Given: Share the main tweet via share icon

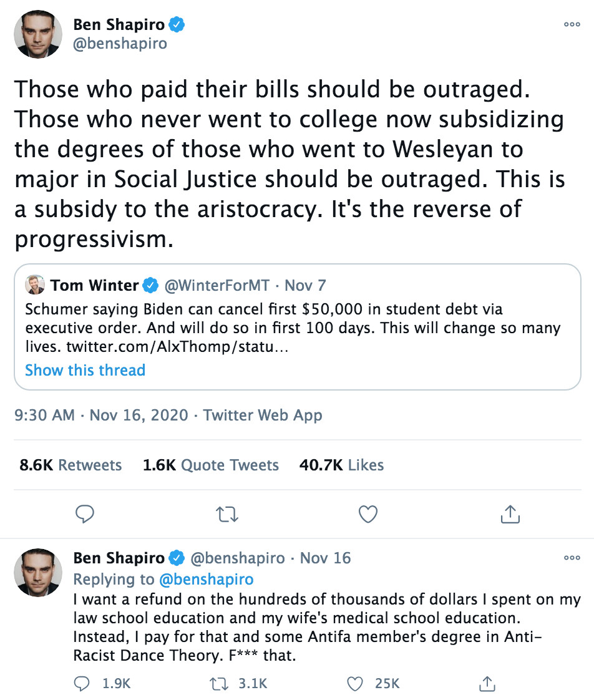Looking at the screenshot, I should [510, 513].
